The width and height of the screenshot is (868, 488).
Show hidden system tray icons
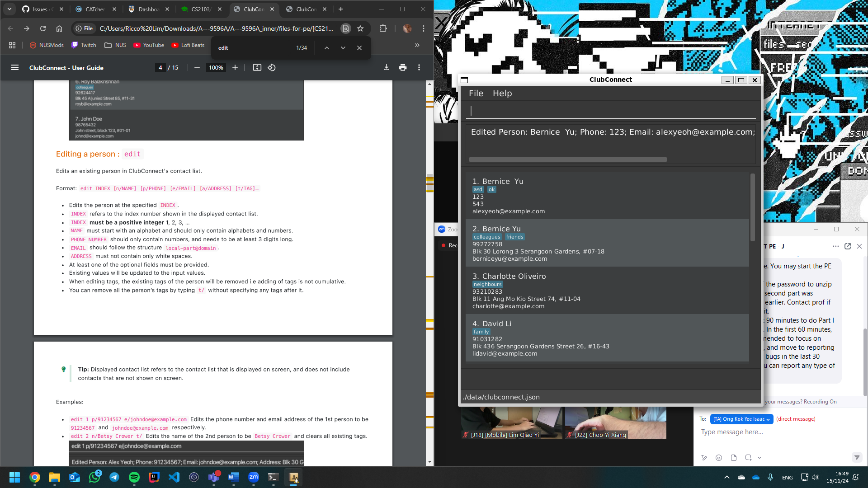pyautogui.click(x=726, y=477)
